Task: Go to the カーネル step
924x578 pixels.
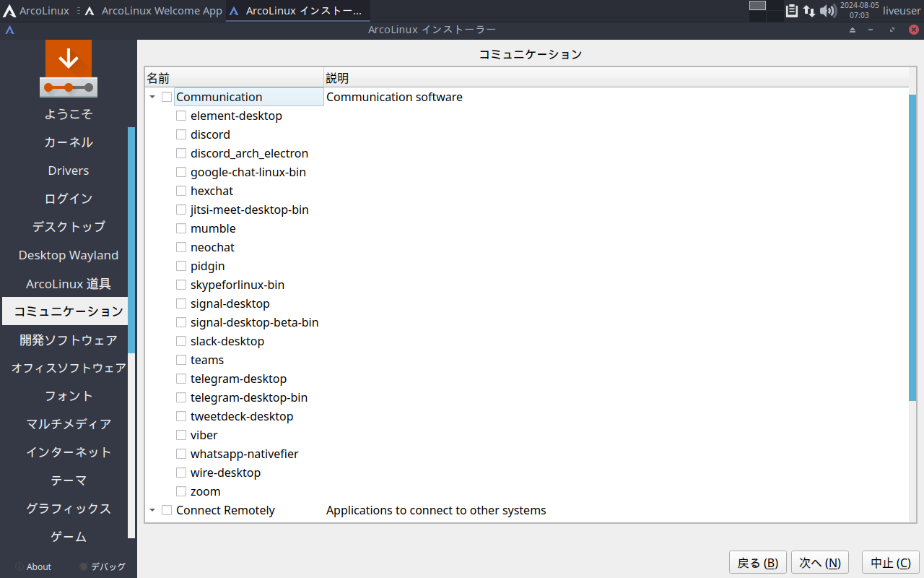Action: coord(69,142)
